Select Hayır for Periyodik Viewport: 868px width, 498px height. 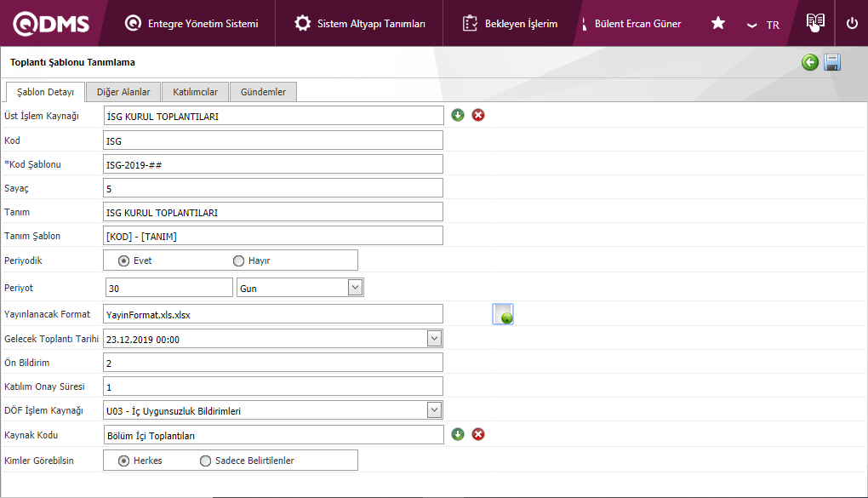(238, 260)
